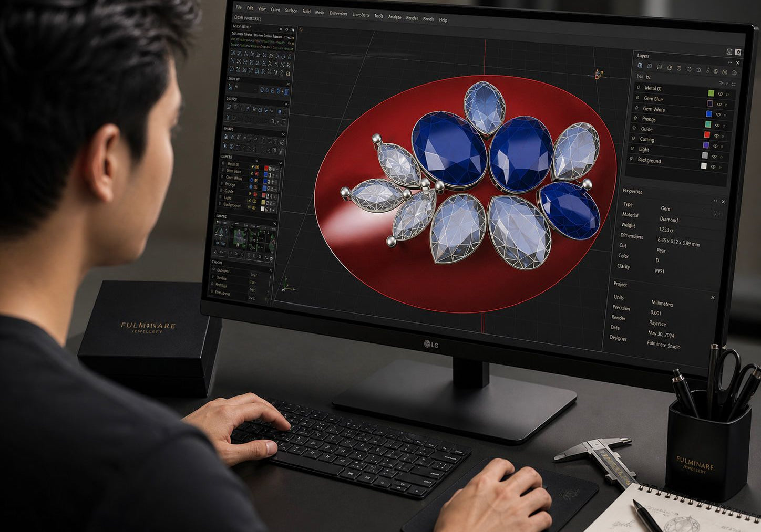The image size is (761, 532).
Task: Click the layer icon beside Gem Blue
Action: pos(638,98)
